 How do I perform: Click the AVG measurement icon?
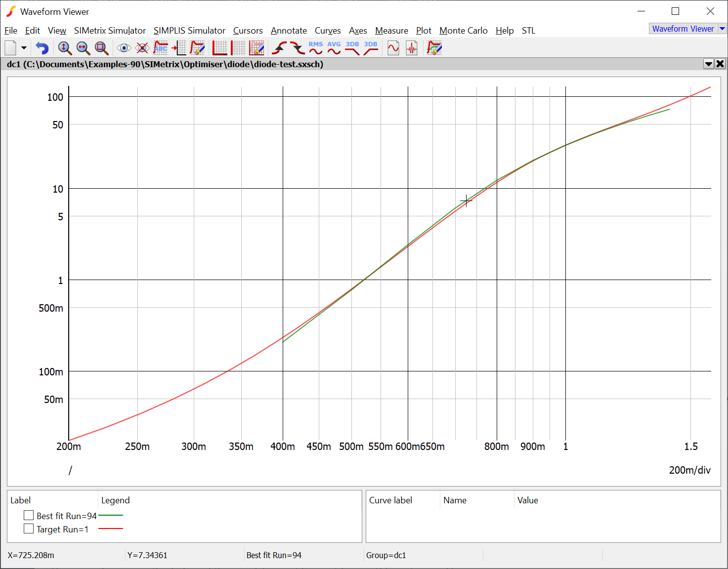coord(334,48)
